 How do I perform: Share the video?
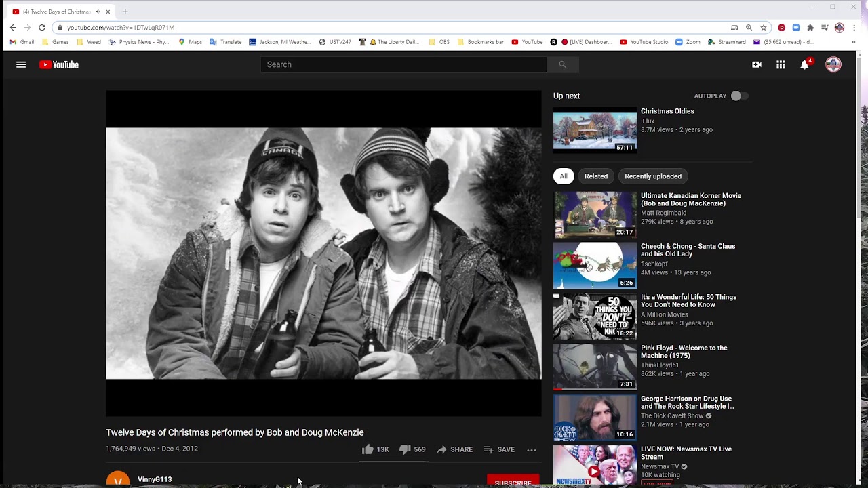click(x=454, y=449)
